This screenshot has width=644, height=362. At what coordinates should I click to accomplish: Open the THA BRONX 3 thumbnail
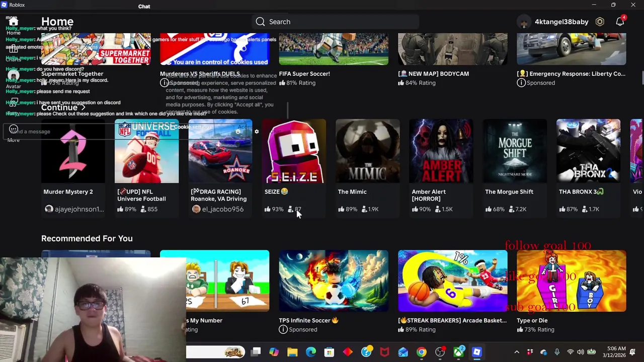pyautogui.click(x=588, y=151)
